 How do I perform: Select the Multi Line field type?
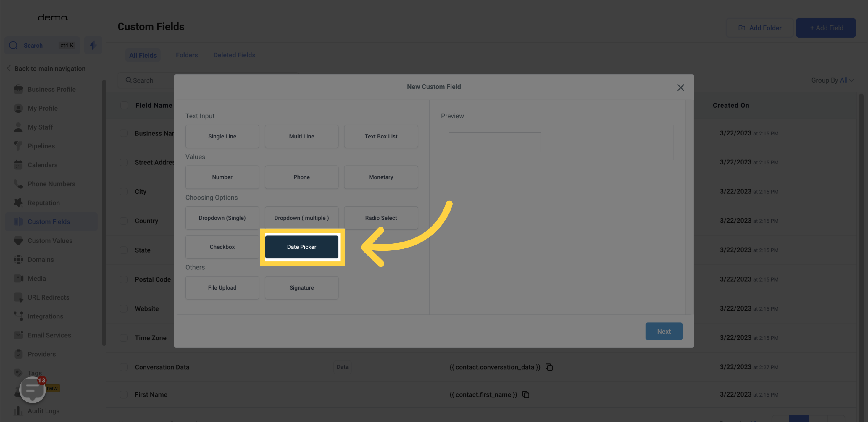301,136
